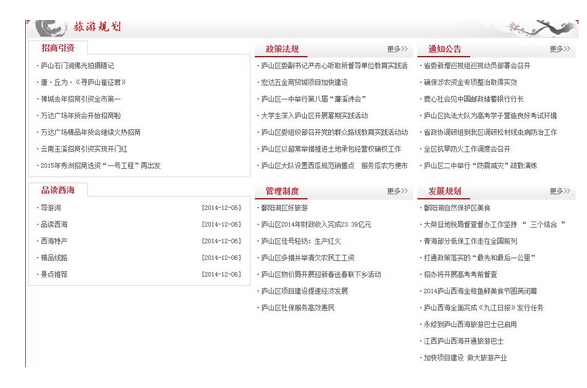Screen dimensions: 587x388
Task: Open article 打通政策落实的“最先和最后一公里”
Action: point(480,258)
